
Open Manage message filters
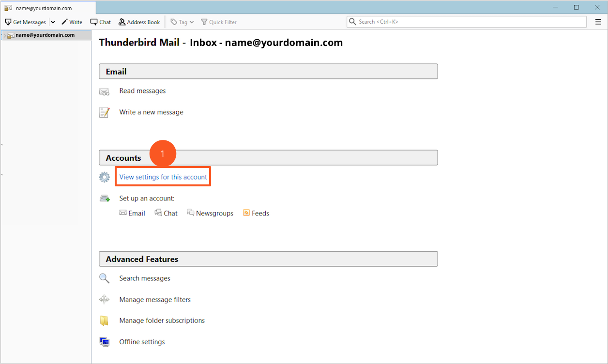[x=155, y=300]
